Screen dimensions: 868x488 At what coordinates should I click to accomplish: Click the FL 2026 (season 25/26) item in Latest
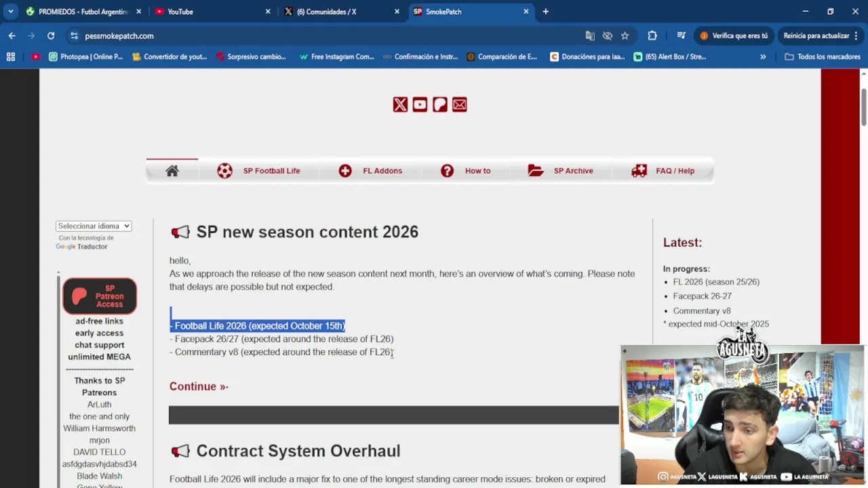click(716, 282)
